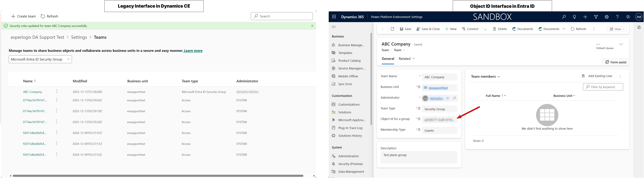Collapse the sitemap hamburger menu

pyautogui.click(x=334, y=27)
